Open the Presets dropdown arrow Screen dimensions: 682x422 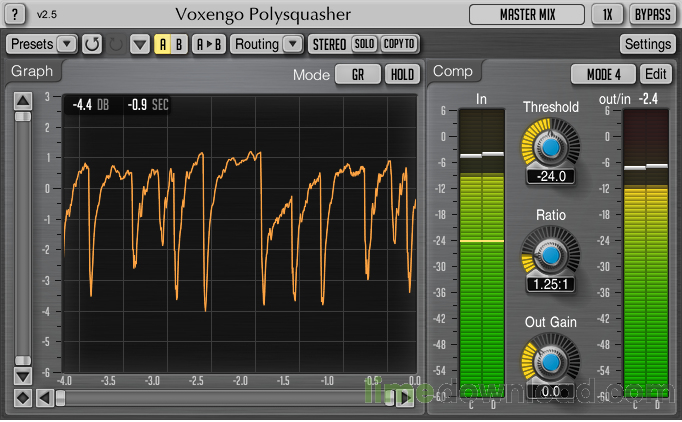pos(67,44)
